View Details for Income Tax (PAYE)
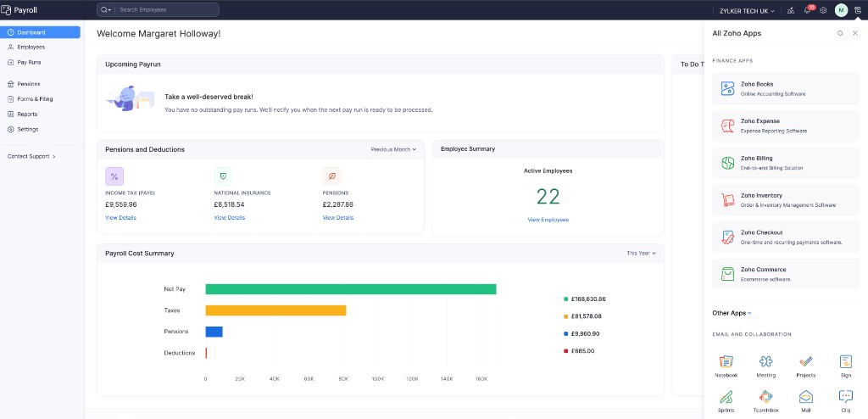 click(120, 218)
